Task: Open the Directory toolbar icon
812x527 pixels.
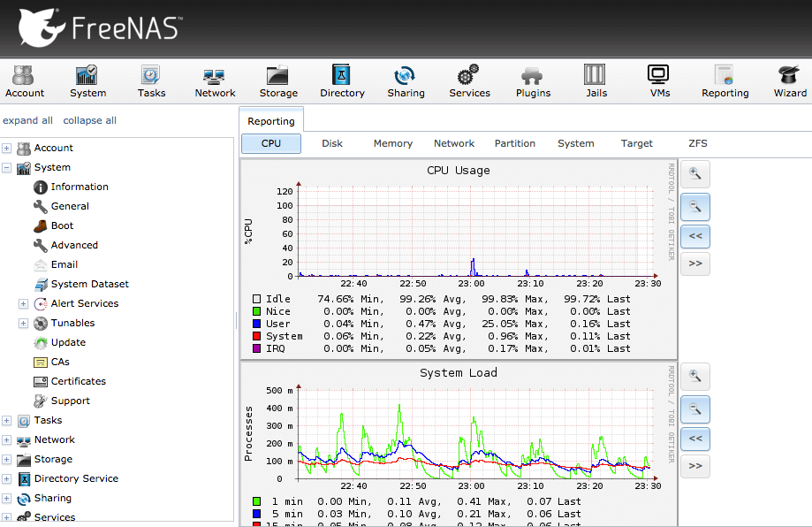Action: click(x=342, y=80)
